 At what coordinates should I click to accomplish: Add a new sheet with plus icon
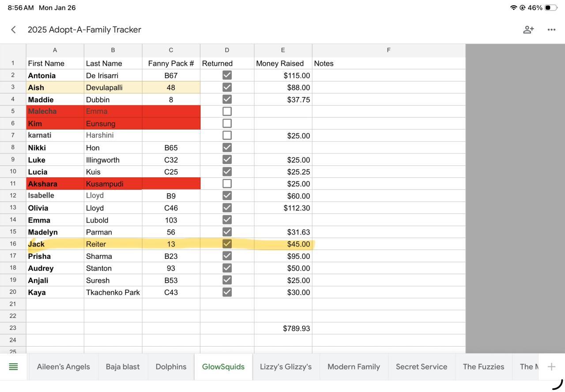pos(551,366)
